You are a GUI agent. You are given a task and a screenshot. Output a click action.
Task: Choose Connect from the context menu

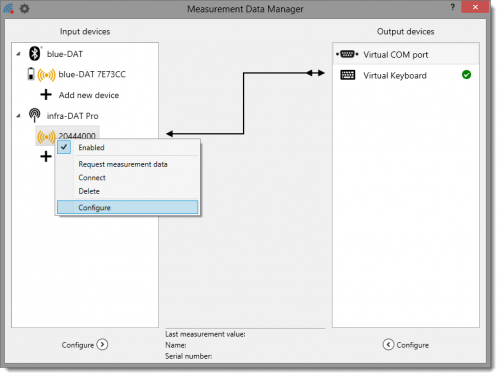point(92,178)
